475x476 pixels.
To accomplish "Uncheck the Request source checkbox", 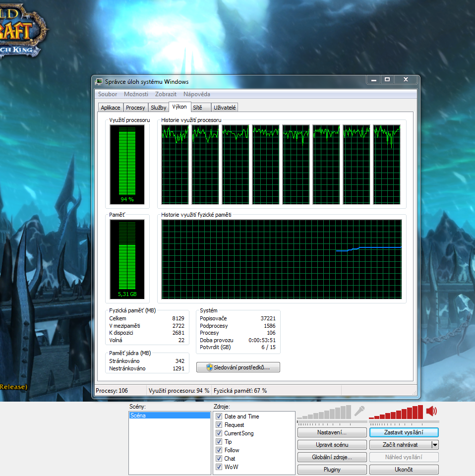I will click(x=219, y=425).
